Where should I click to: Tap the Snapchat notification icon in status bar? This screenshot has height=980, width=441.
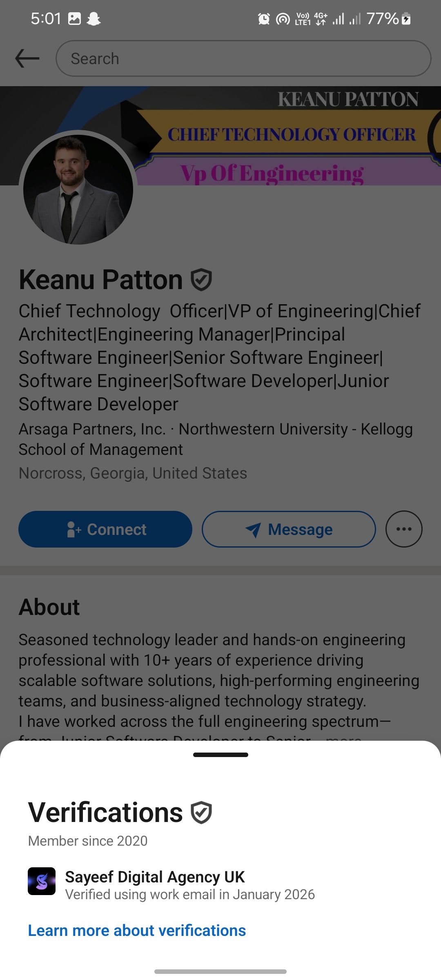point(94,19)
